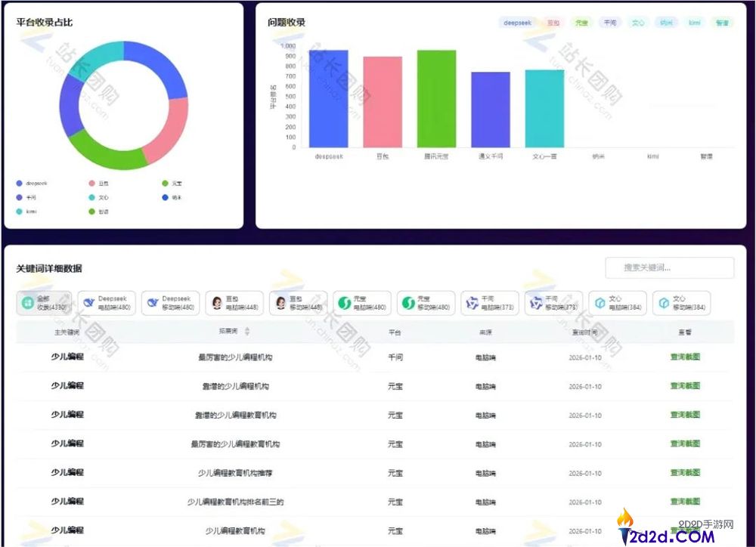The width and height of the screenshot is (756, 547).
Task: Open the 元宝 移动端(480) tab
Action: (x=426, y=303)
